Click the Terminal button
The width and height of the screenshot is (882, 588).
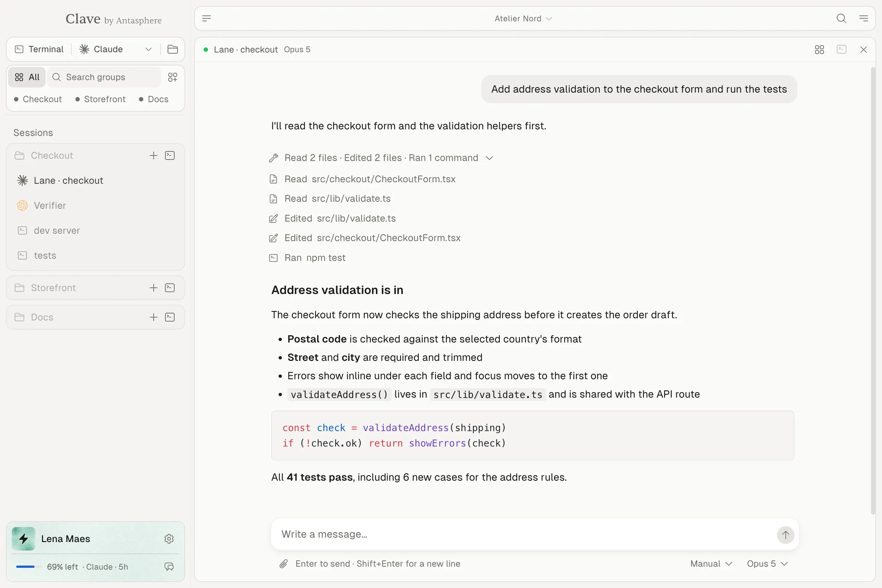pos(39,49)
